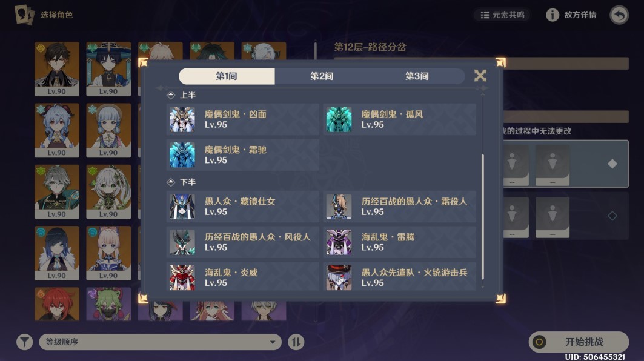
Task: Click the 魔偶剑鬼·凶面 enemy icon
Action: 182,119
